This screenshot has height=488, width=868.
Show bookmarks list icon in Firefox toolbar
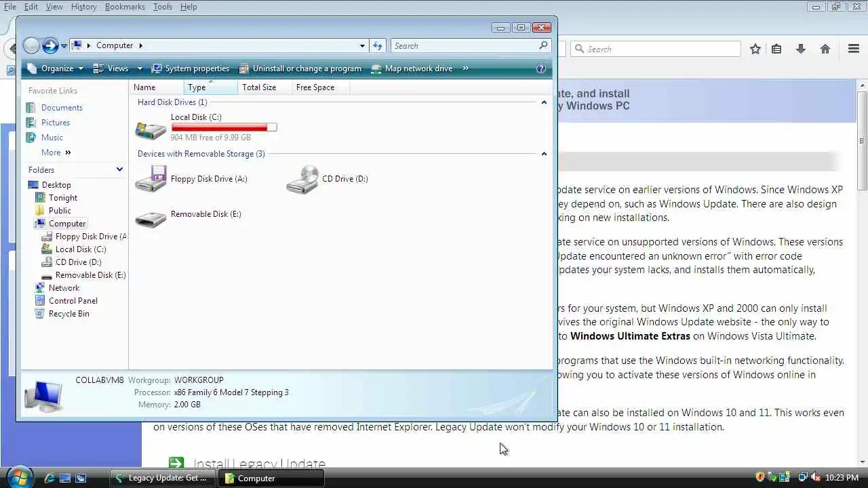(x=776, y=49)
